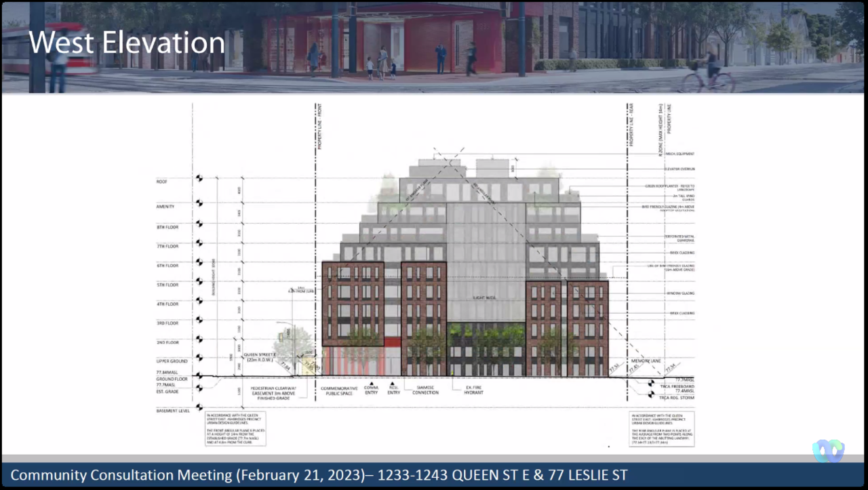Click the level marker beside 8TH FLOOR
The image size is (868, 490).
[199, 223]
